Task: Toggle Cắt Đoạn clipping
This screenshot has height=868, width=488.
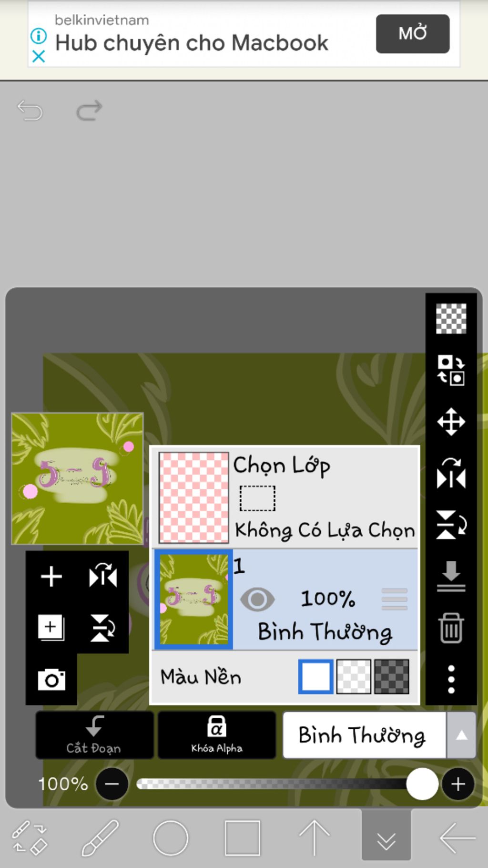Action: coord(94,734)
